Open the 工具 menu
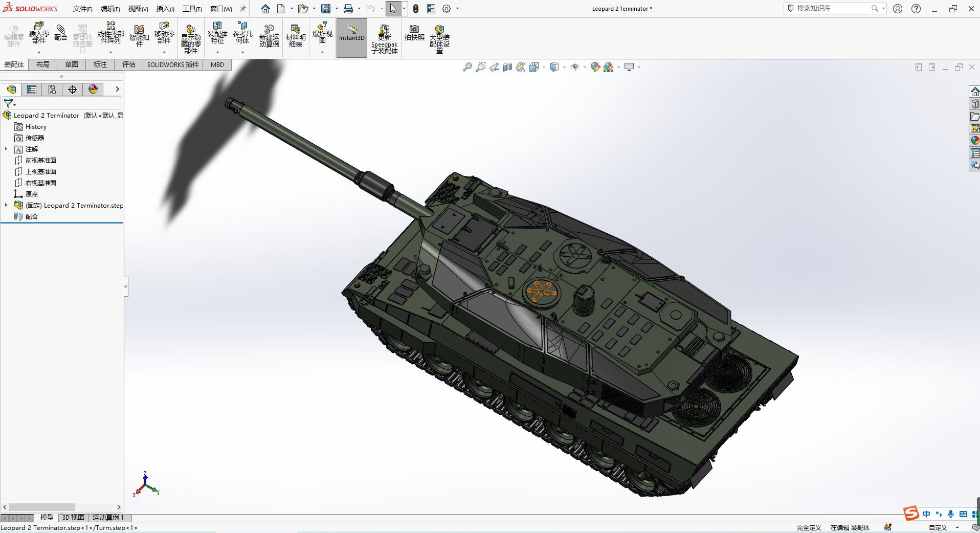Image resolution: width=980 pixels, height=533 pixels. point(192,9)
